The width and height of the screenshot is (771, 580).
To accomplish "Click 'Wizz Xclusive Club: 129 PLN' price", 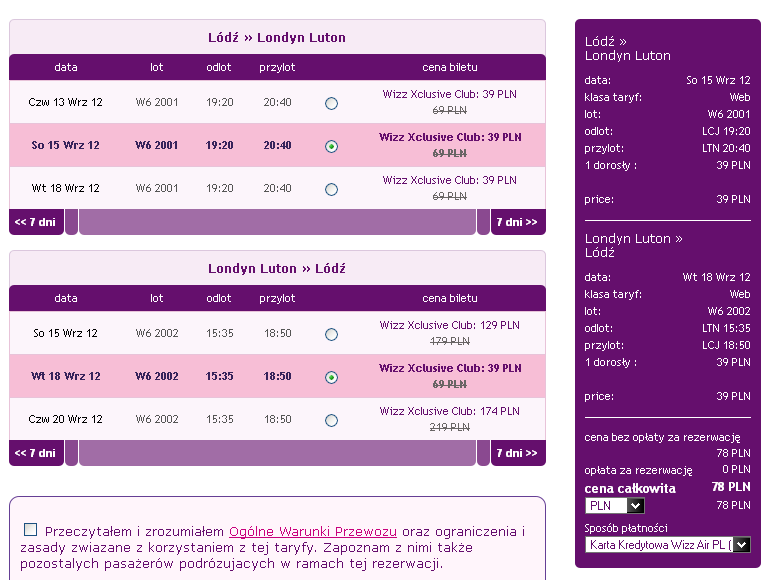I will 449,325.
